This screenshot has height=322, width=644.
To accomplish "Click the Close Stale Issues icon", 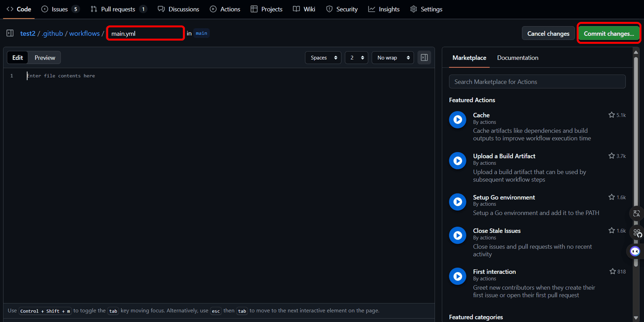I will (x=458, y=235).
